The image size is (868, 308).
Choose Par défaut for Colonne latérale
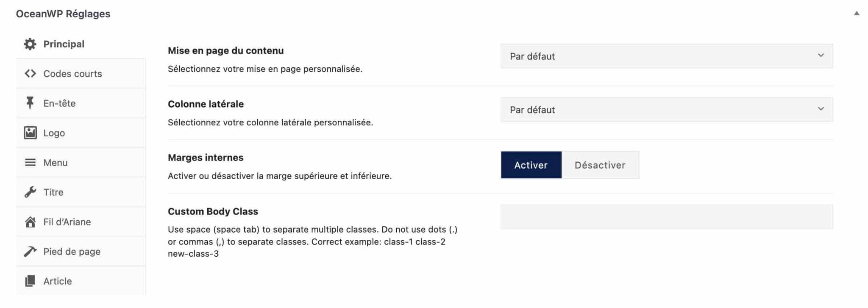click(667, 109)
